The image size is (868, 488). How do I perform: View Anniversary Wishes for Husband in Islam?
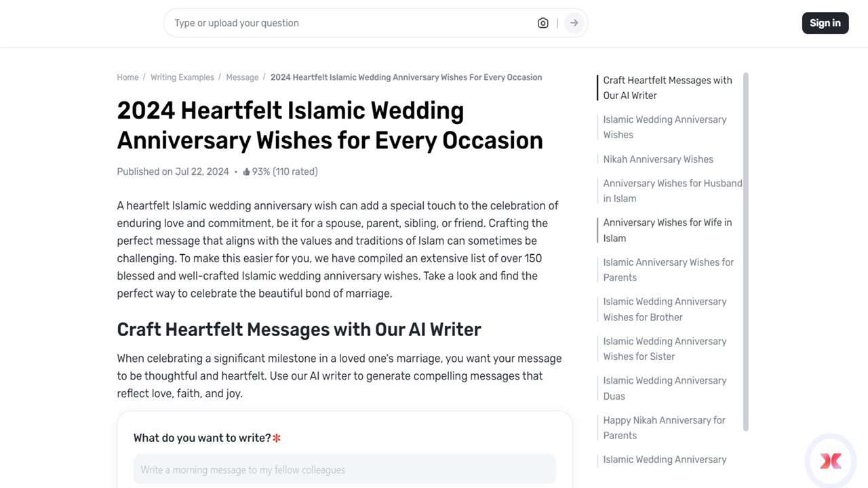tap(672, 190)
